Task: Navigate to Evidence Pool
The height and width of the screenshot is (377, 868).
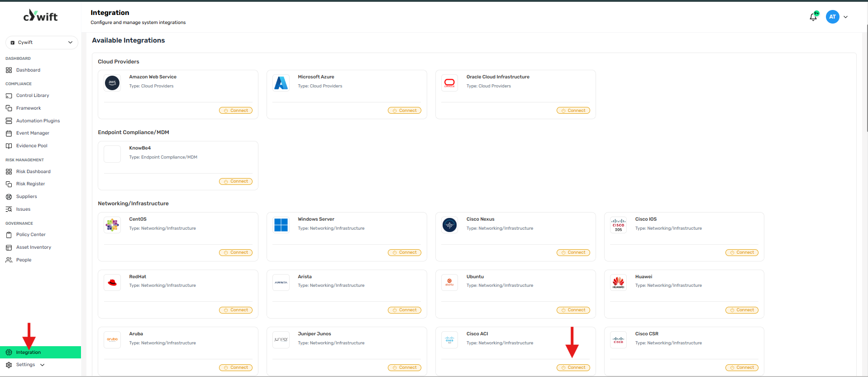Action: 32,146
